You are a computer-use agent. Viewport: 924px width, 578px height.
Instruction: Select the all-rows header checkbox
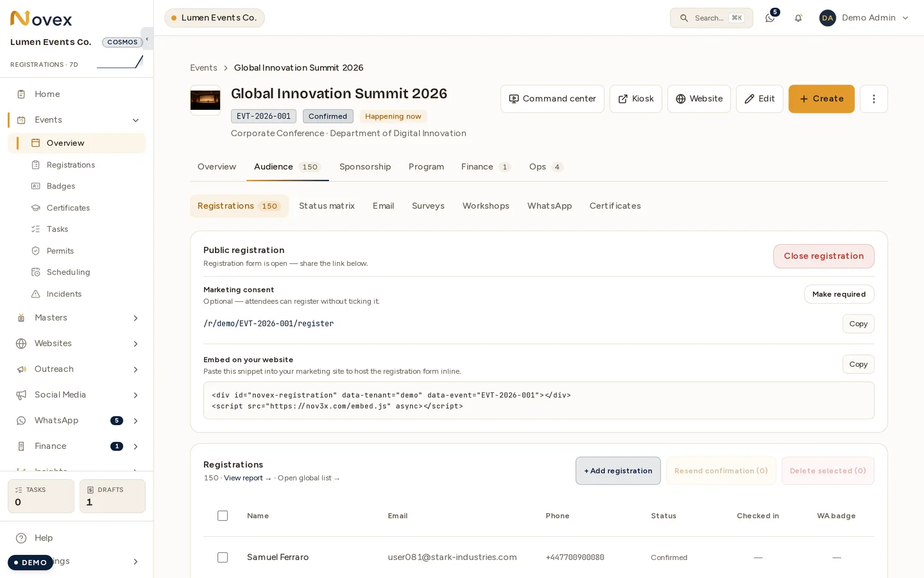point(223,516)
